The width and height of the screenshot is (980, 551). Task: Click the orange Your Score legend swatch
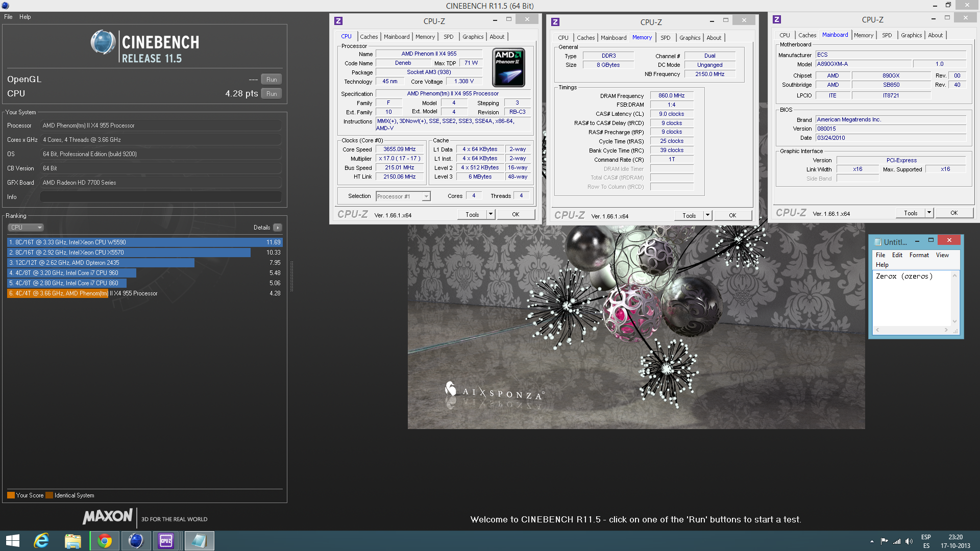11,495
